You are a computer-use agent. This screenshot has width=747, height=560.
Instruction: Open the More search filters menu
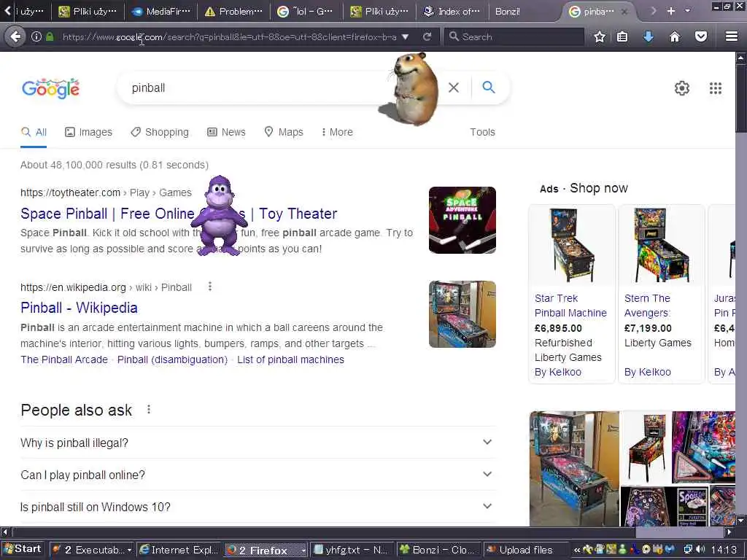click(337, 132)
